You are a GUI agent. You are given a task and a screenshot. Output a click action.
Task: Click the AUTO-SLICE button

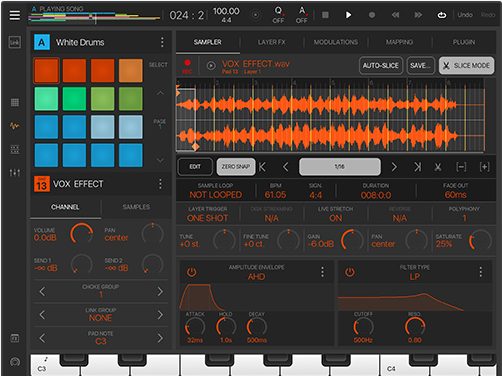[x=381, y=66]
